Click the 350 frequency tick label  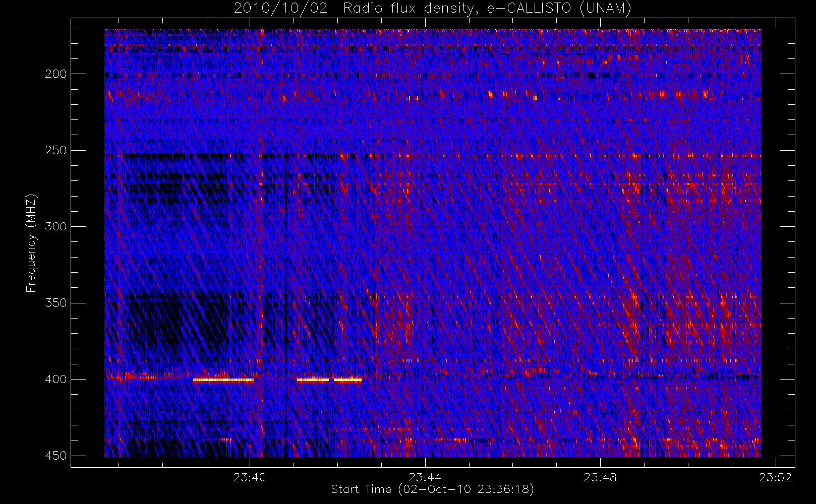(55, 303)
